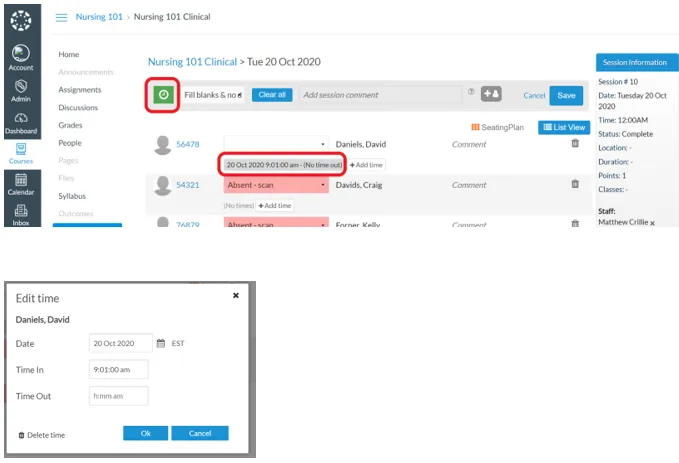Save the attendance session
The height and width of the screenshot is (463, 679).
pos(566,96)
